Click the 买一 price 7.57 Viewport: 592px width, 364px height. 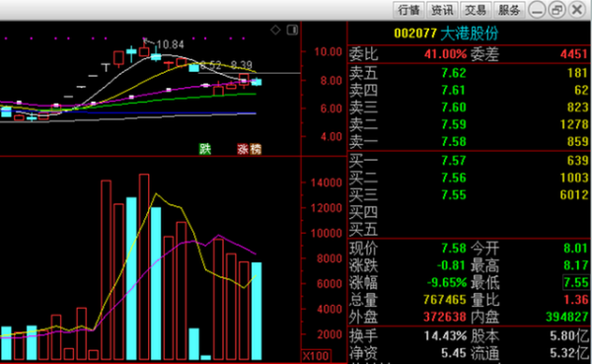tap(454, 161)
